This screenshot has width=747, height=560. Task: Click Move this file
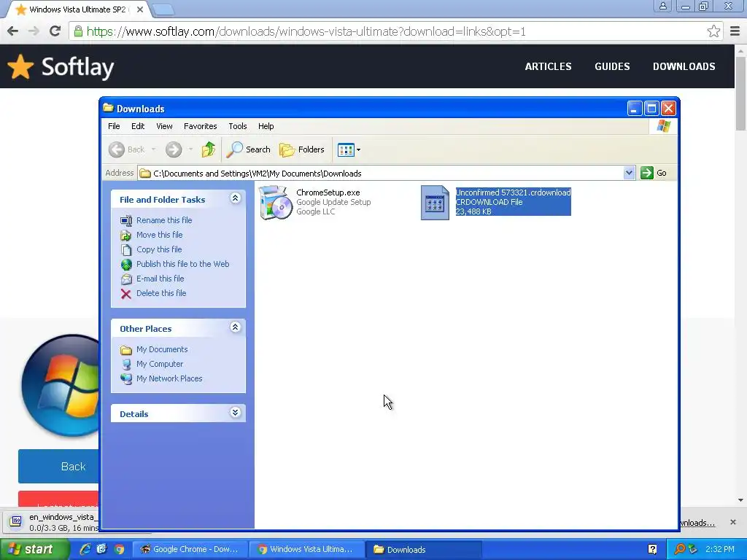(x=159, y=235)
